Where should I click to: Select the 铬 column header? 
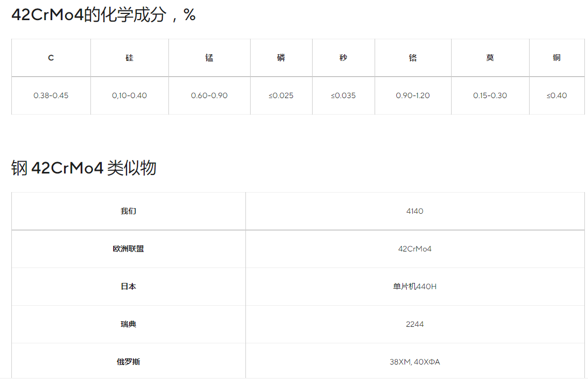tap(412, 57)
